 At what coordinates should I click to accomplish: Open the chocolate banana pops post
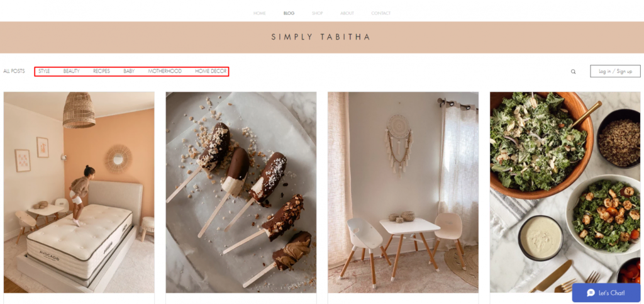coord(241,192)
